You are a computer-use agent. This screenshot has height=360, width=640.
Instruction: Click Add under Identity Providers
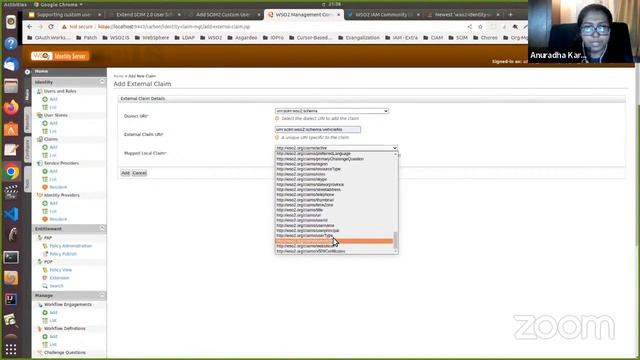pyautogui.click(x=53, y=203)
